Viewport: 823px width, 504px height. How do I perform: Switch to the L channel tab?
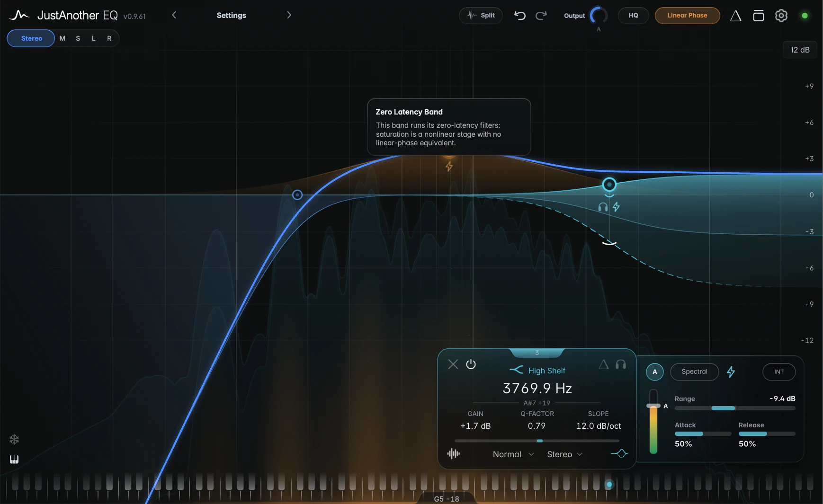tap(94, 38)
